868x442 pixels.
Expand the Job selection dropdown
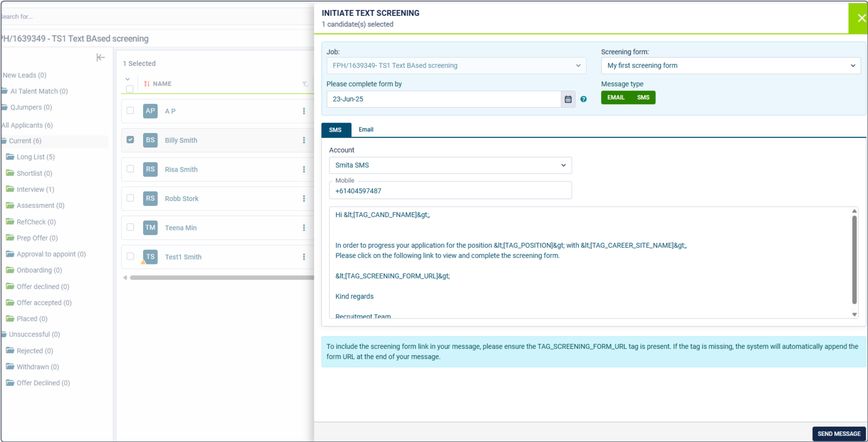(456, 65)
